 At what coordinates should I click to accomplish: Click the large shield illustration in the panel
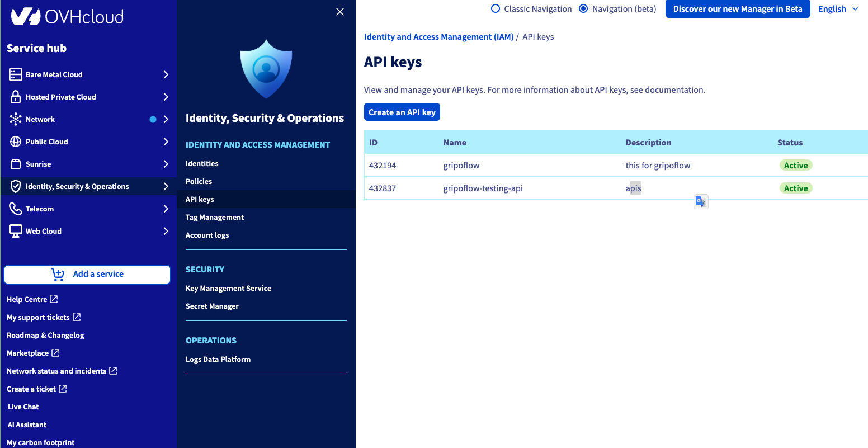click(266, 69)
